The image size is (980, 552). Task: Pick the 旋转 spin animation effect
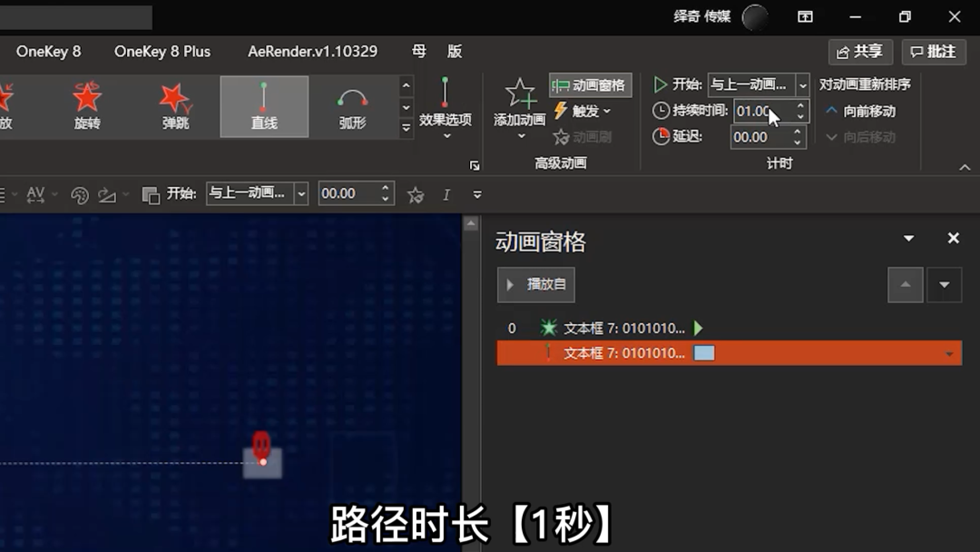pyautogui.click(x=87, y=106)
